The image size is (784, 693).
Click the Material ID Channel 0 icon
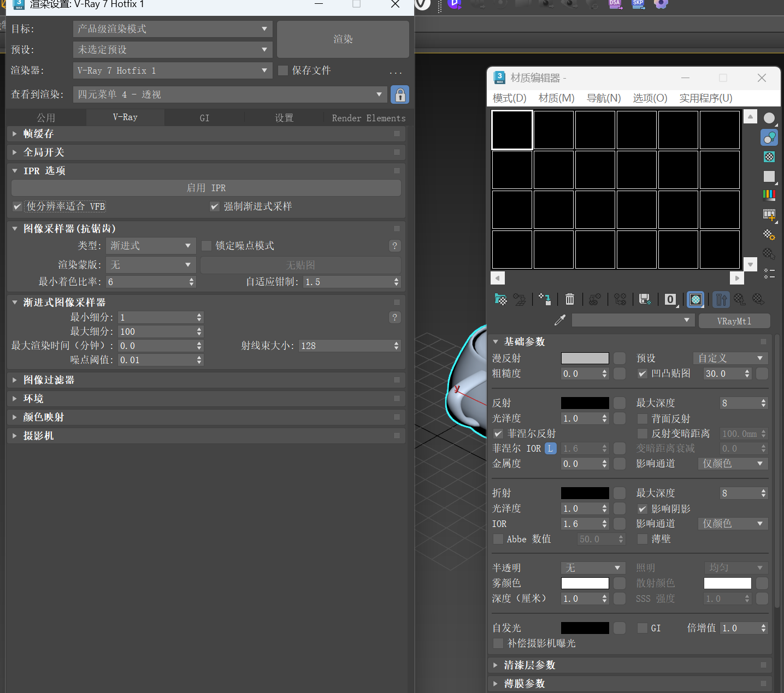click(670, 299)
